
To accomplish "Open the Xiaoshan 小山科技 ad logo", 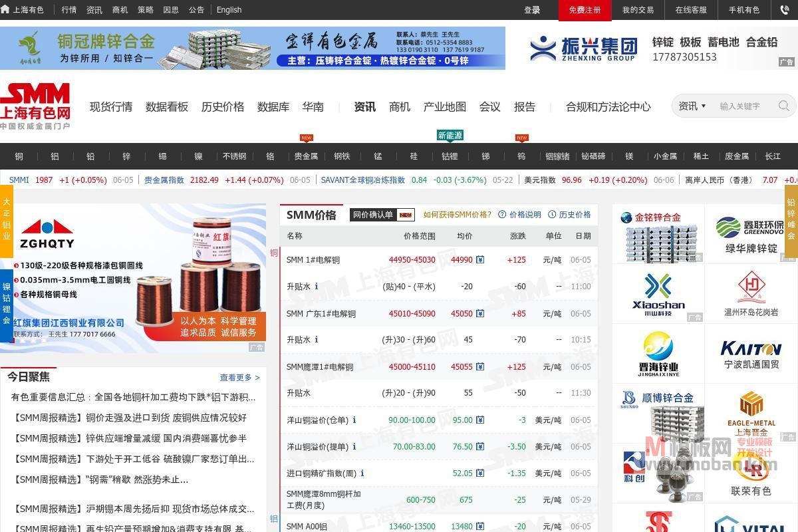I will [x=658, y=294].
